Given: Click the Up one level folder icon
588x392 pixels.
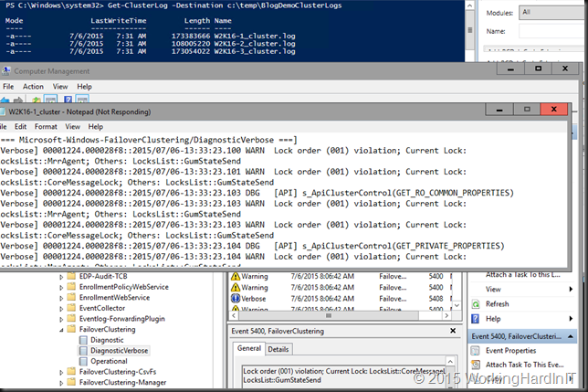Looking at the screenshot, I should (37, 101).
